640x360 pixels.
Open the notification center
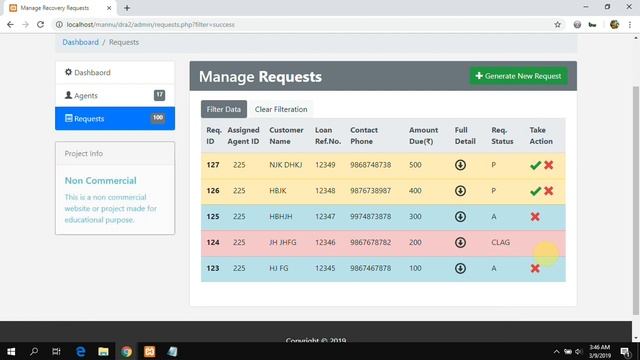coord(626,351)
